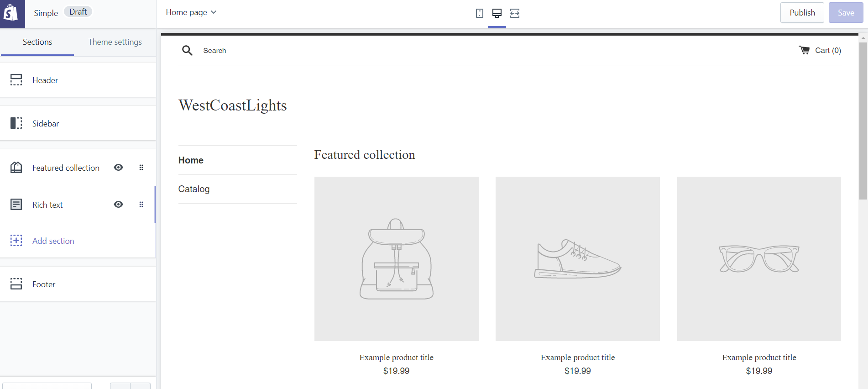Select the desktop preview icon

click(497, 13)
